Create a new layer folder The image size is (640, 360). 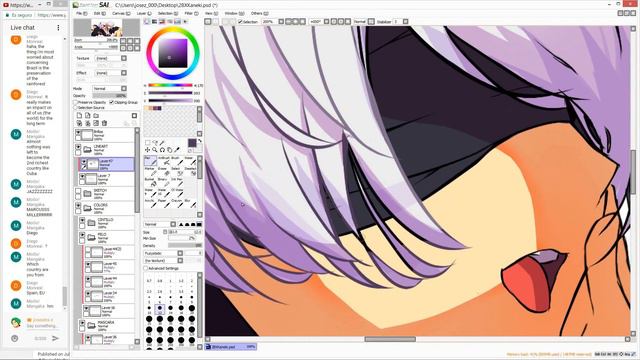click(x=96, y=116)
